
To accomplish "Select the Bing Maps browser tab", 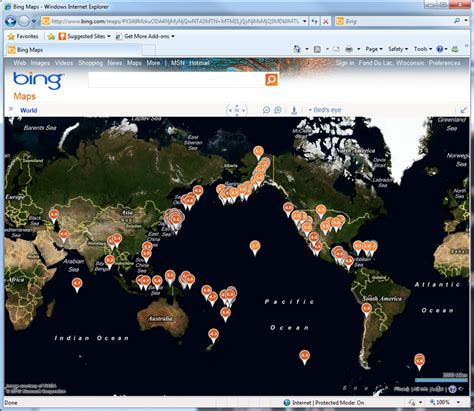I will [73, 50].
